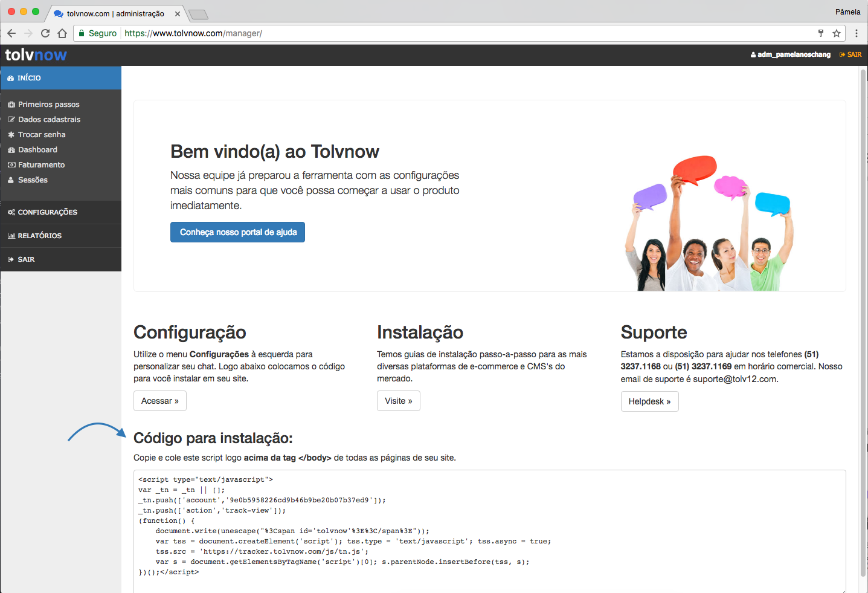Viewport: 868px width, 593px height.
Task: Click the Suporte heading
Action: coord(654,332)
